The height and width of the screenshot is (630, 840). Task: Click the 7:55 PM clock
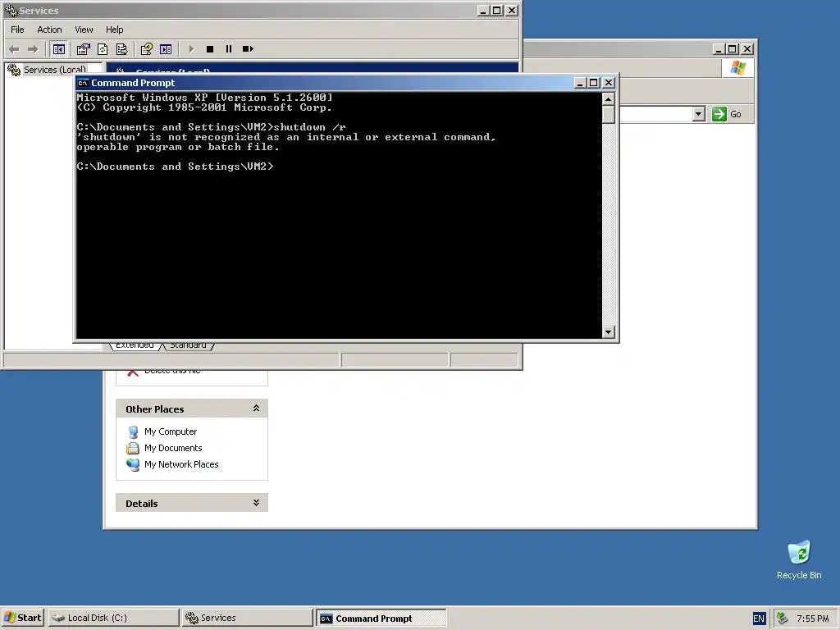tap(812, 619)
